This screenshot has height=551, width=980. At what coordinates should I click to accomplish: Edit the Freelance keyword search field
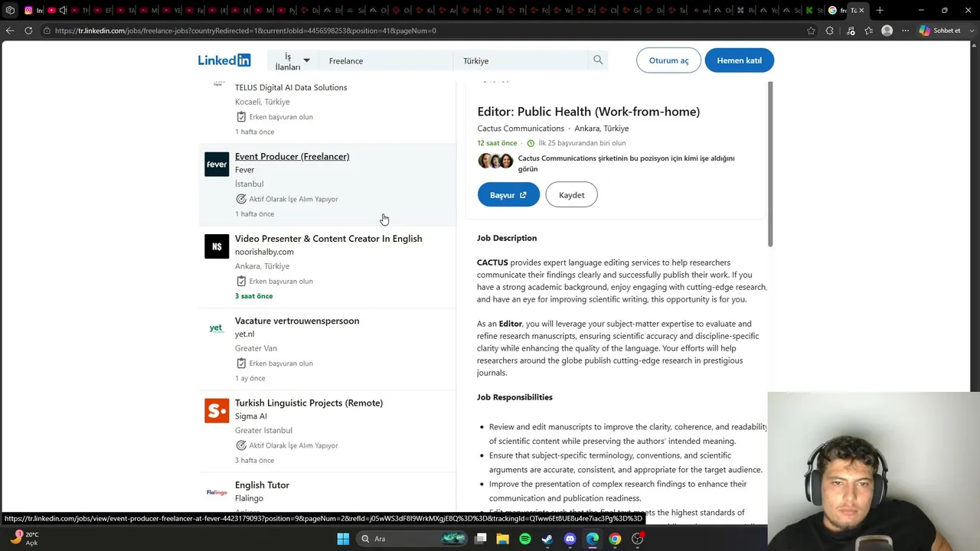coord(385,61)
